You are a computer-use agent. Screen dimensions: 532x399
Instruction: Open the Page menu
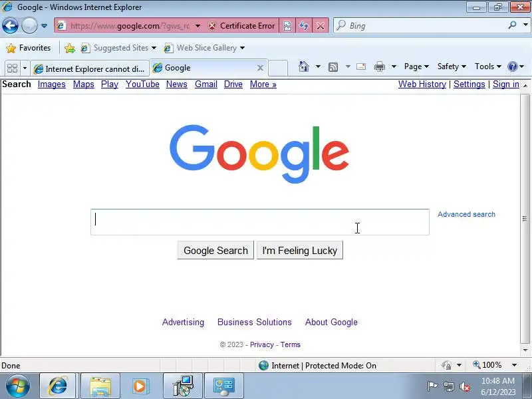tap(416, 66)
